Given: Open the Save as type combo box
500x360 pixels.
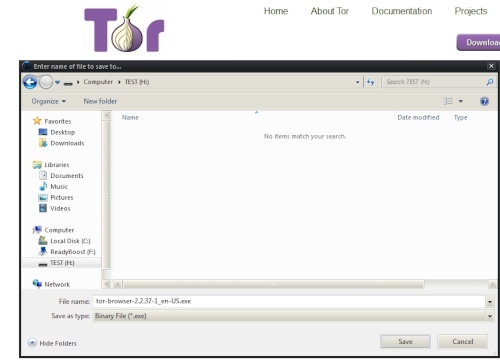Looking at the screenshot, I should coord(293,316).
